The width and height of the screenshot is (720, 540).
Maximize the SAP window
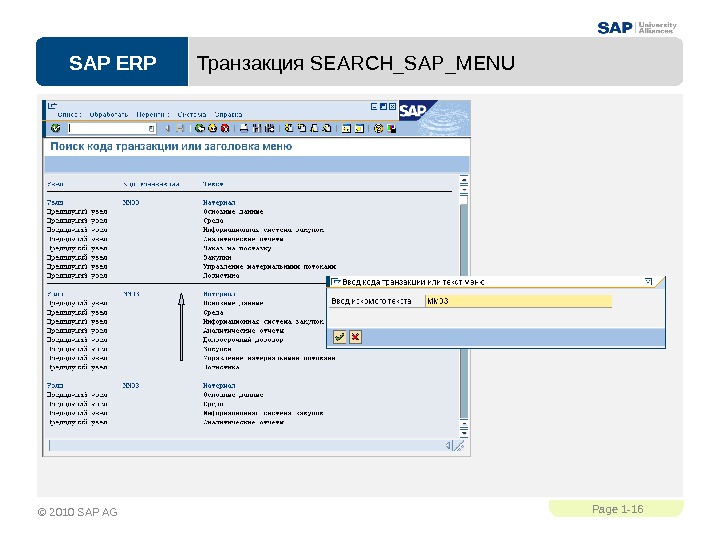(383, 107)
